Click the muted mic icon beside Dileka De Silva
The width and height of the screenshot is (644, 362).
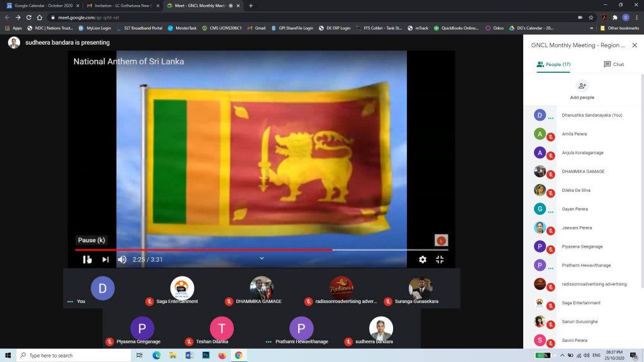coord(551,194)
